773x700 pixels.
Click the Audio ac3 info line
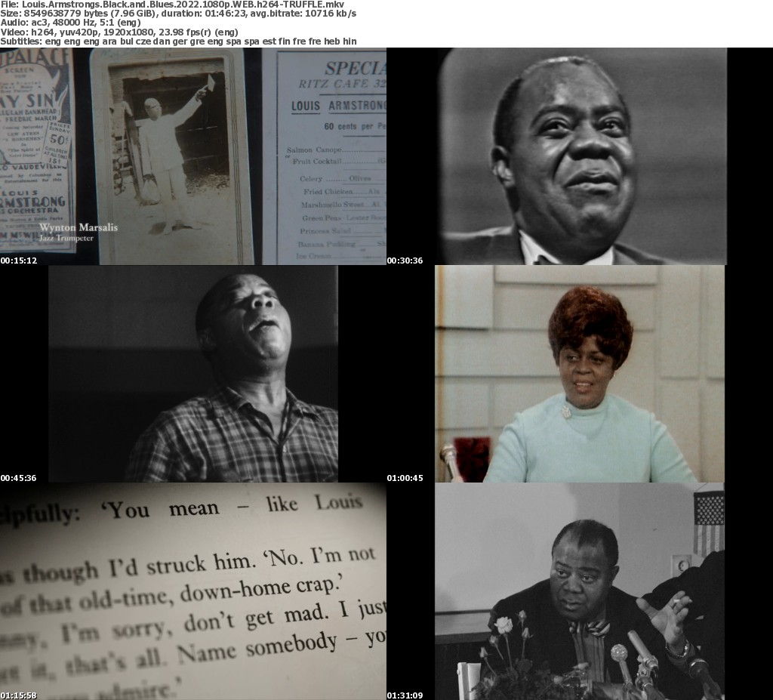pos(70,23)
